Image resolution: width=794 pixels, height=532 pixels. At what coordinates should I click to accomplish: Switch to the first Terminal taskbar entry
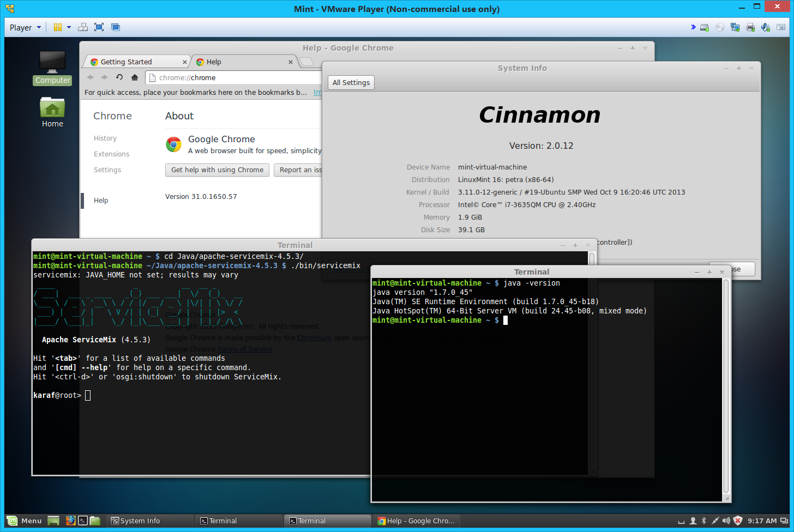tap(239, 521)
